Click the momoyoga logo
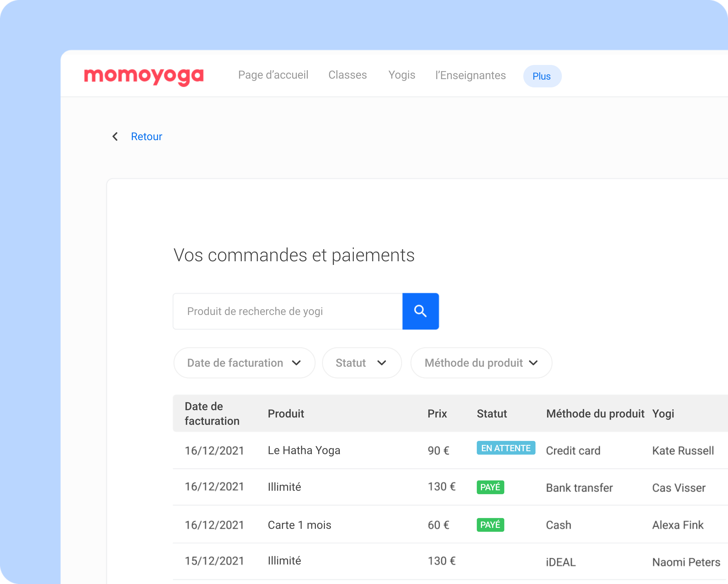 [144, 76]
